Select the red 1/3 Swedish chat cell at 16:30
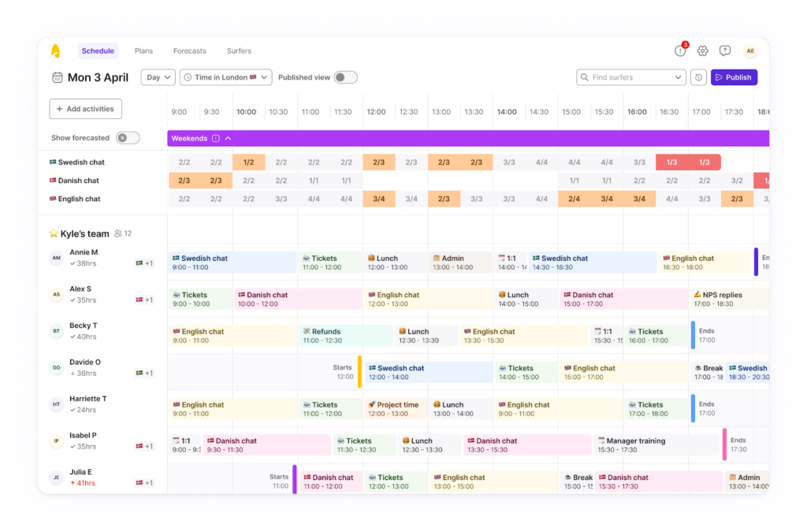807x532 pixels. 671,162
